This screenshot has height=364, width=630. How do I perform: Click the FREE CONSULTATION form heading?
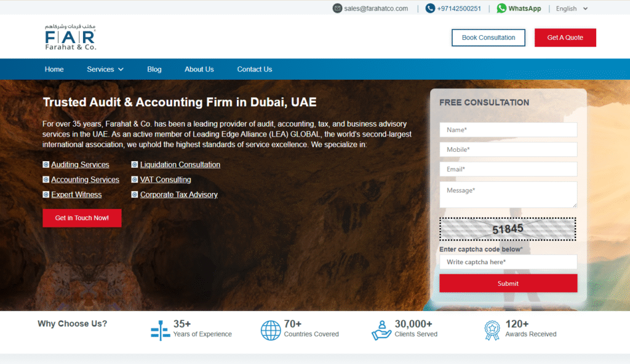484,103
